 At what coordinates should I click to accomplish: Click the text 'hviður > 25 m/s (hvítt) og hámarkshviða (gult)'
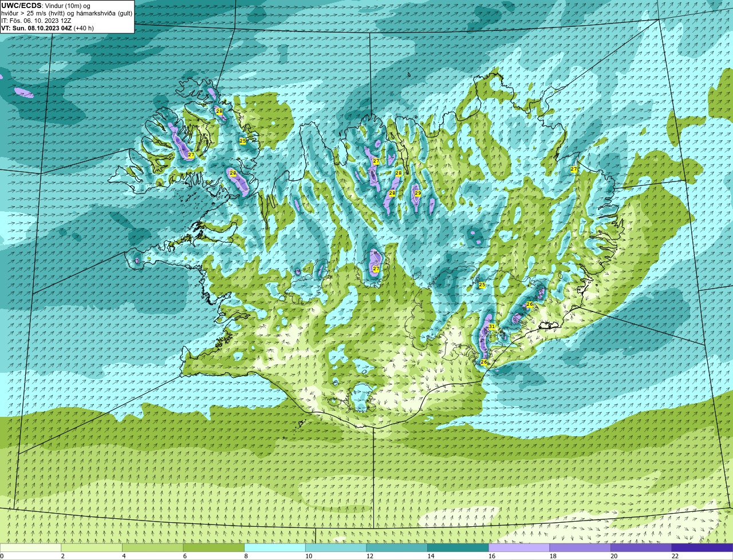66,13
